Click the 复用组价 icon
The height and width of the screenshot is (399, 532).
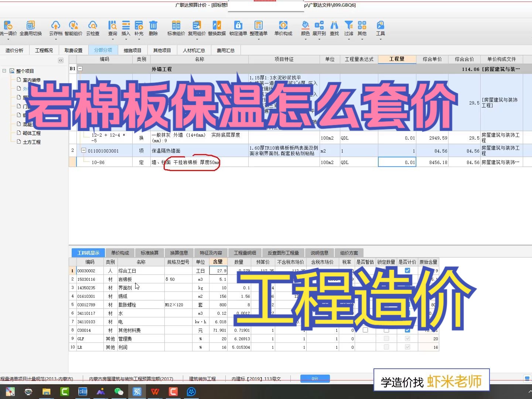click(197, 25)
